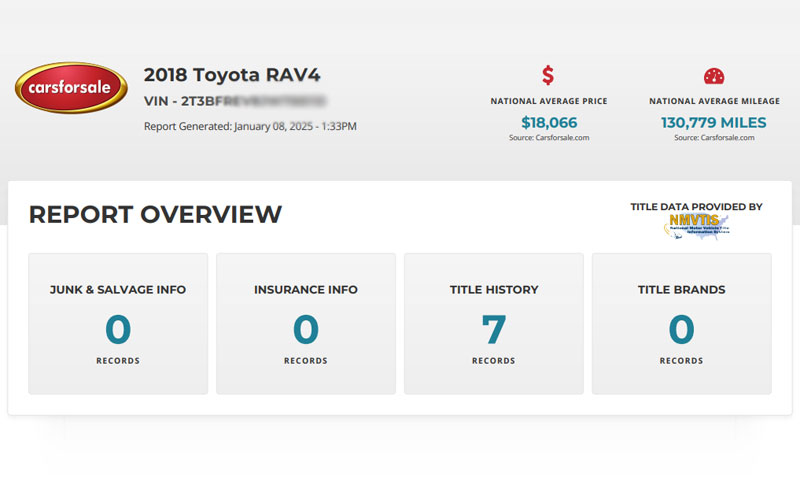This screenshot has height=500, width=800.
Task: Click the National Average Price label
Action: tap(548, 101)
